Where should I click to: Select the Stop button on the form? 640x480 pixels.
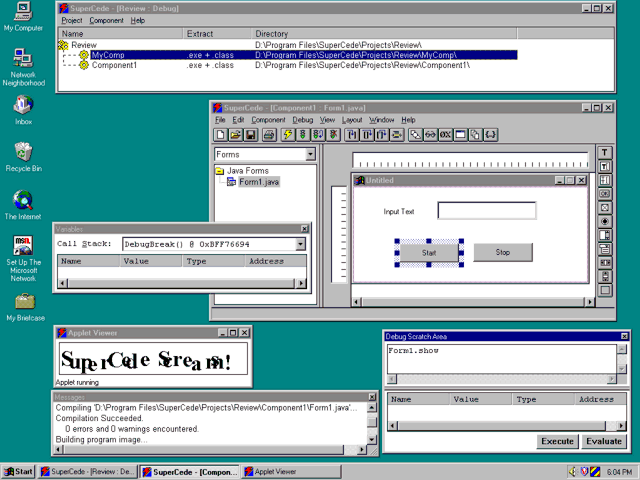pos(503,252)
